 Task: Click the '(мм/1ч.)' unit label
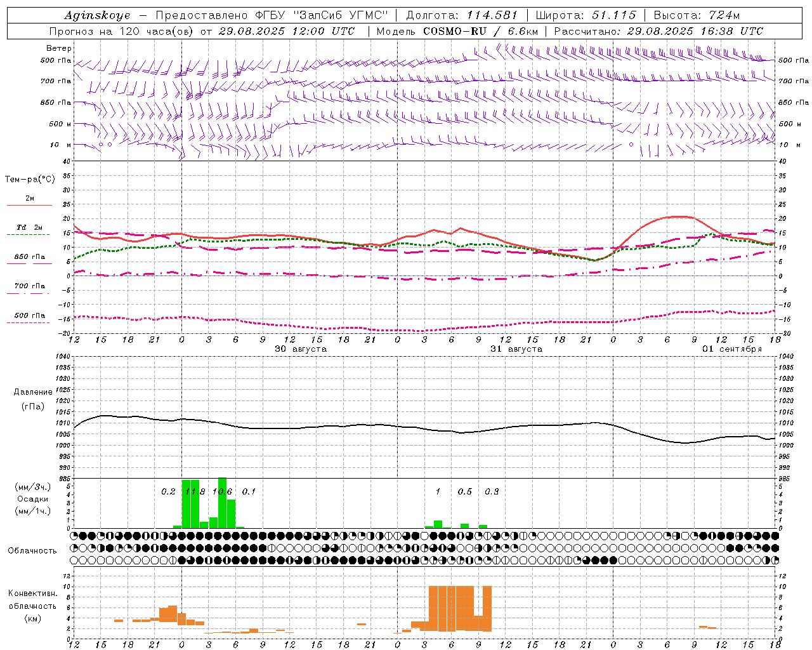tap(32, 511)
